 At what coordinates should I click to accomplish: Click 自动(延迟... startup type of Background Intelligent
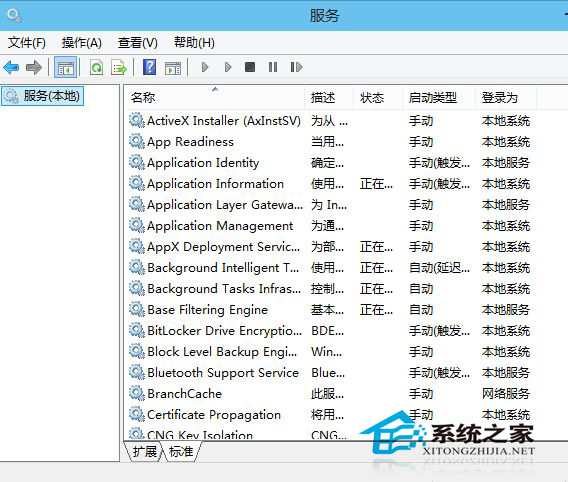coord(439,268)
